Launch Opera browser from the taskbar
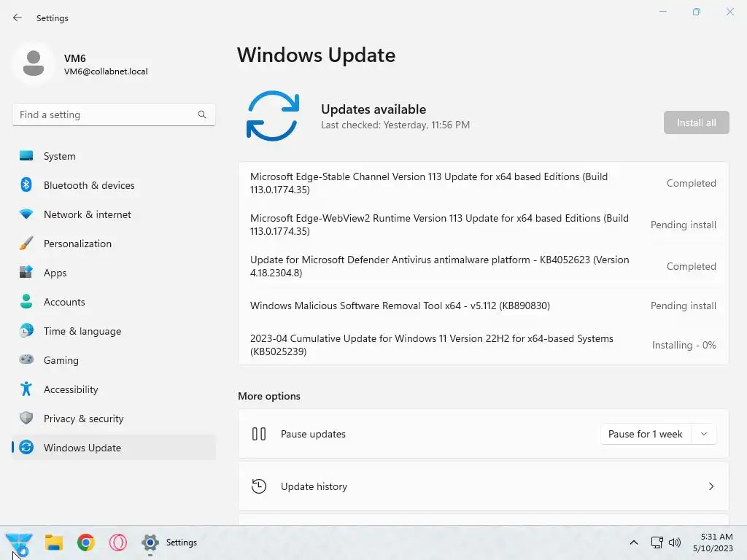The image size is (747, 560). point(117,542)
